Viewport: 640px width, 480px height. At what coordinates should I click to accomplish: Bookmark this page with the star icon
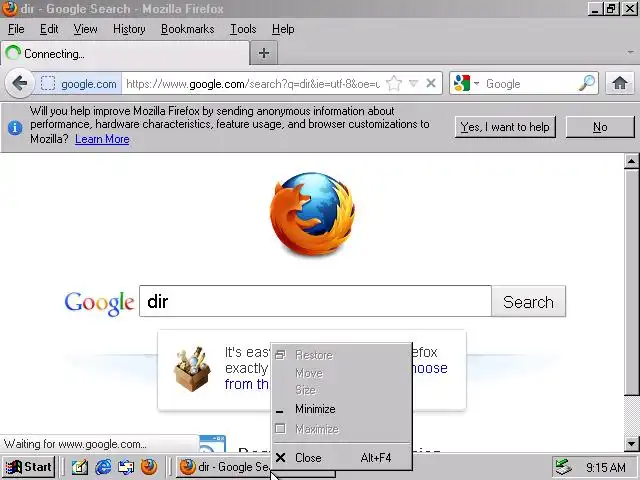(x=394, y=84)
